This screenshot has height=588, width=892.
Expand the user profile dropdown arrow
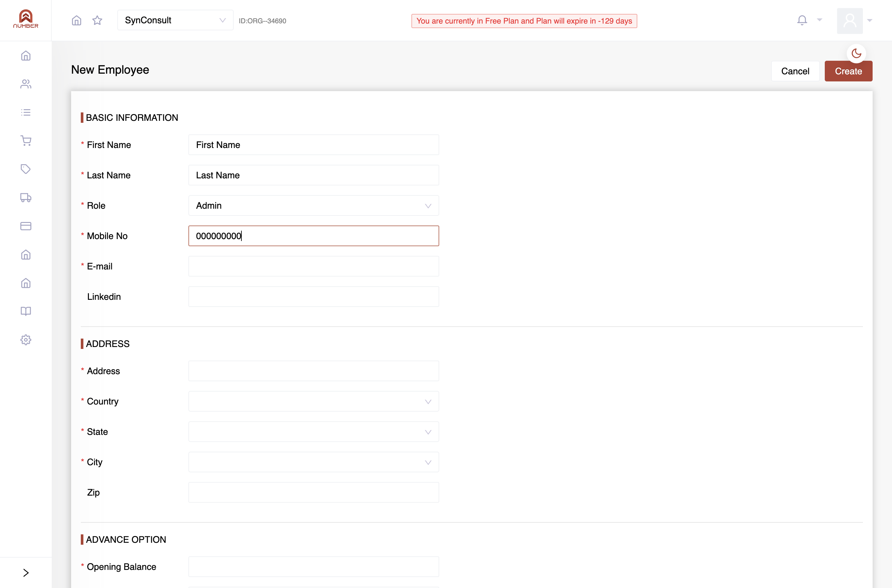click(870, 21)
